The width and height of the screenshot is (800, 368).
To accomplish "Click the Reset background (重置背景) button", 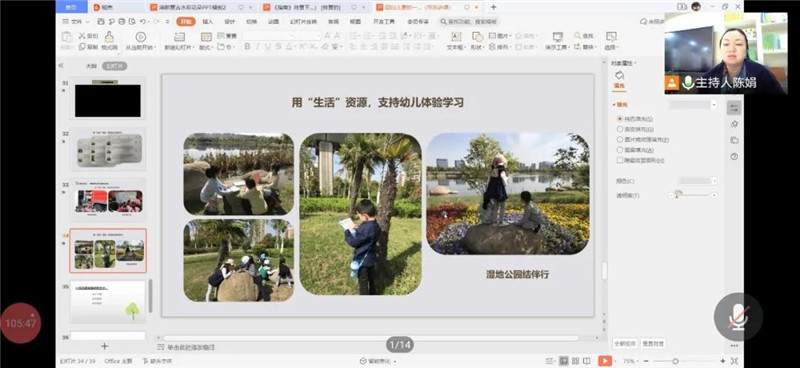I will coord(653,344).
